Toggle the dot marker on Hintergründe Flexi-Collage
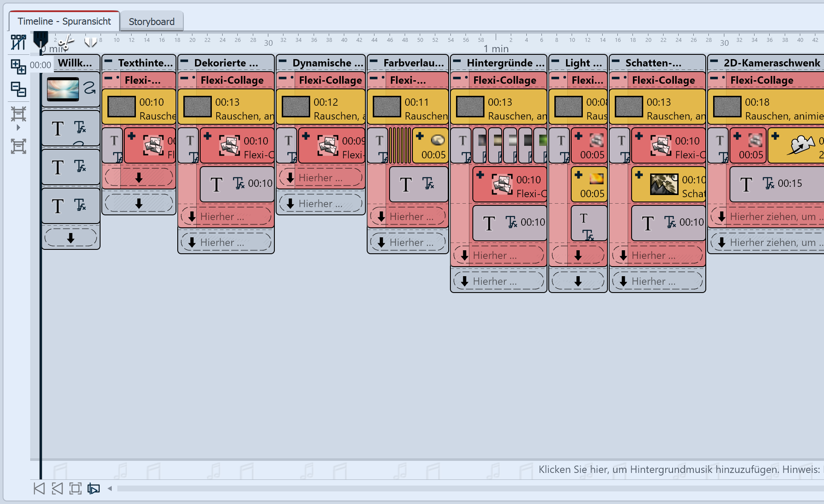 [466, 78]
